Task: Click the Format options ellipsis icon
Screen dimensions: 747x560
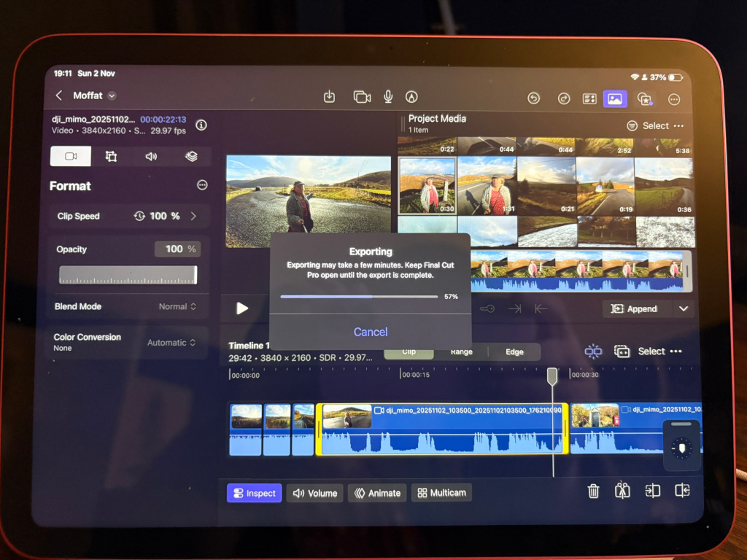Action: click(202, 185)
